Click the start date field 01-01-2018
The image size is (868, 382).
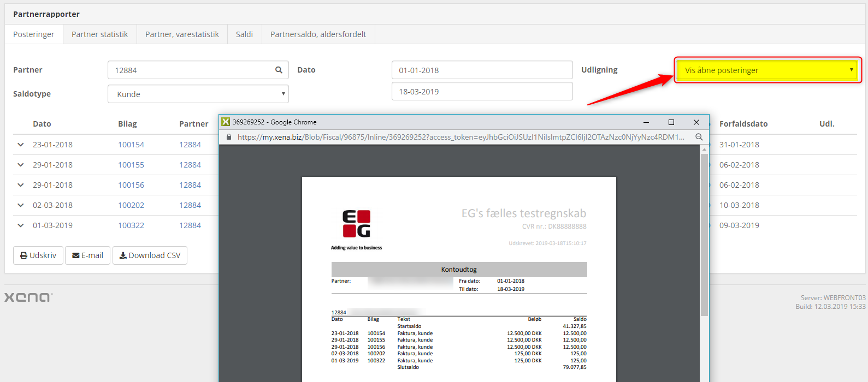[482, 70]
